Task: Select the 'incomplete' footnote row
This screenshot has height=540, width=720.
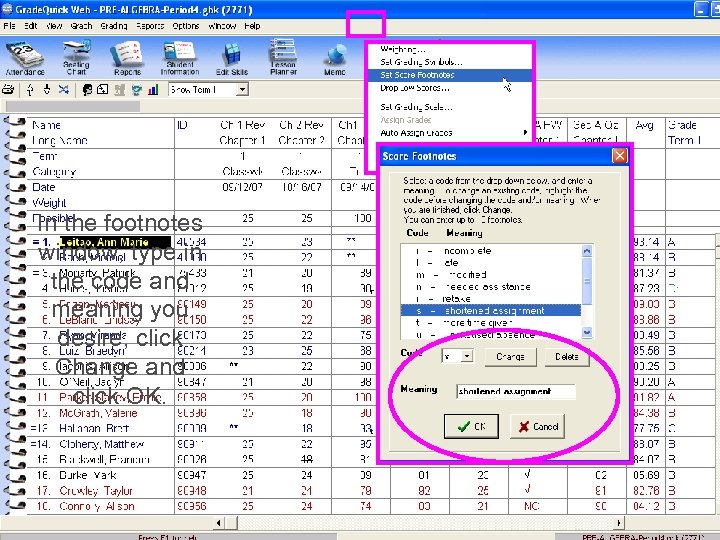Action: [491, 251]
